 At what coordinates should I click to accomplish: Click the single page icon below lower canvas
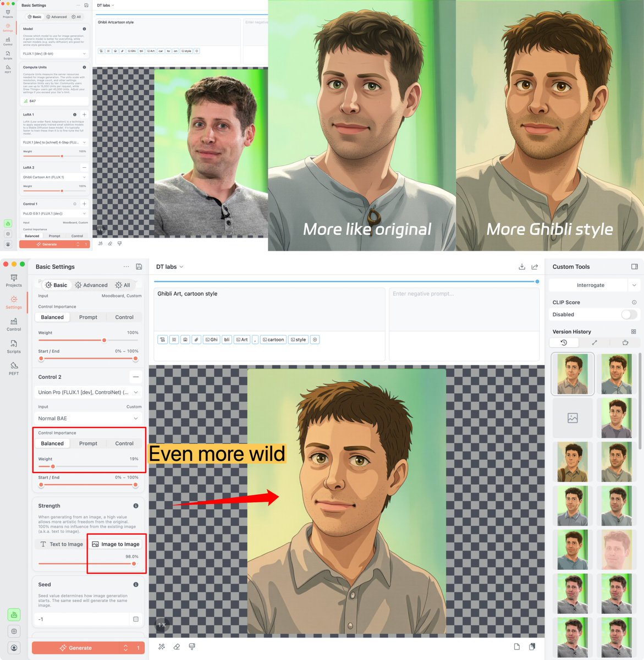(x=517, y=647)
